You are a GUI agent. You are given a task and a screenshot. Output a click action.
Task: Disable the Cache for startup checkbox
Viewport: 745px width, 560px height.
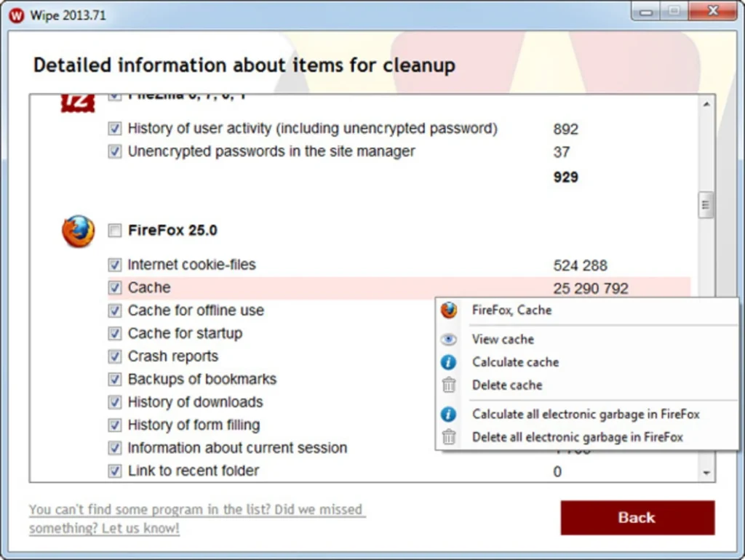click(x=114, y=333)
